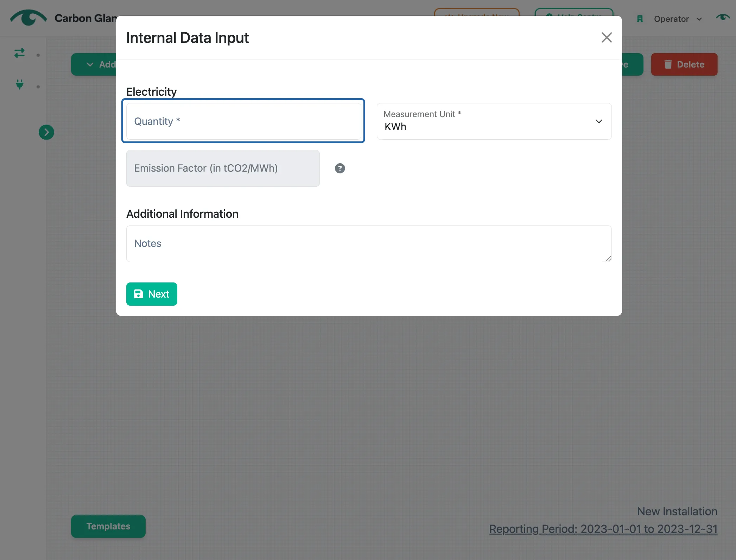Expand sidebar with the green arrow
Screen dimensions: 736x560
pos(46,132)
